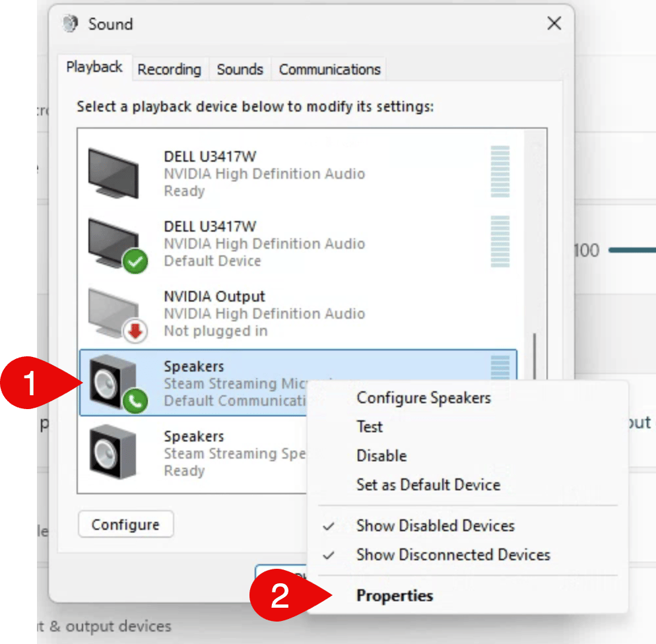The width and height of the screenshot is (656, 644).
Task: Toggle Show Disabled Devices option
Action: point(436,526)
